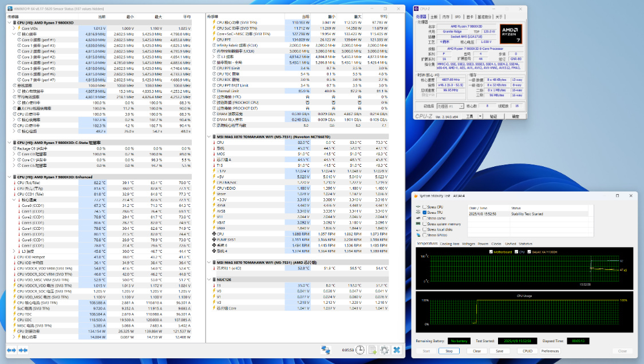644x364 pixels.
Task: Open HWiNFO network remote monitoring icon
Action: pos(326,350)
